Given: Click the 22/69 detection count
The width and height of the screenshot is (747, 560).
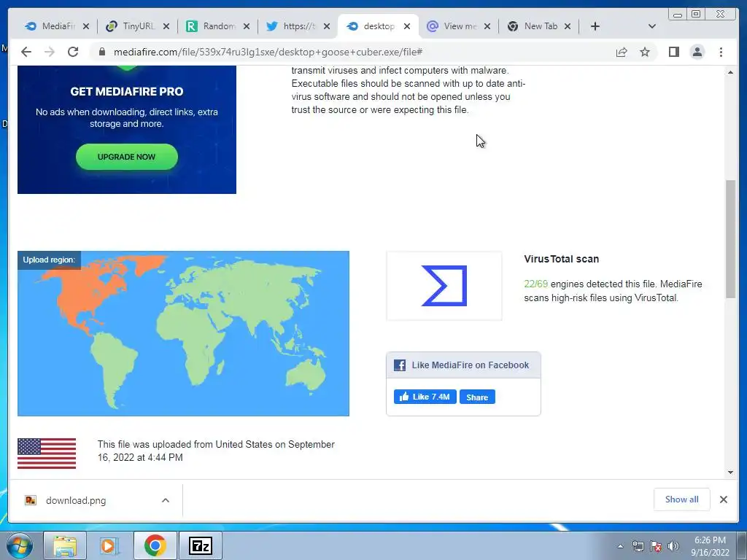Looking at the screenshot, I should 535,284.
